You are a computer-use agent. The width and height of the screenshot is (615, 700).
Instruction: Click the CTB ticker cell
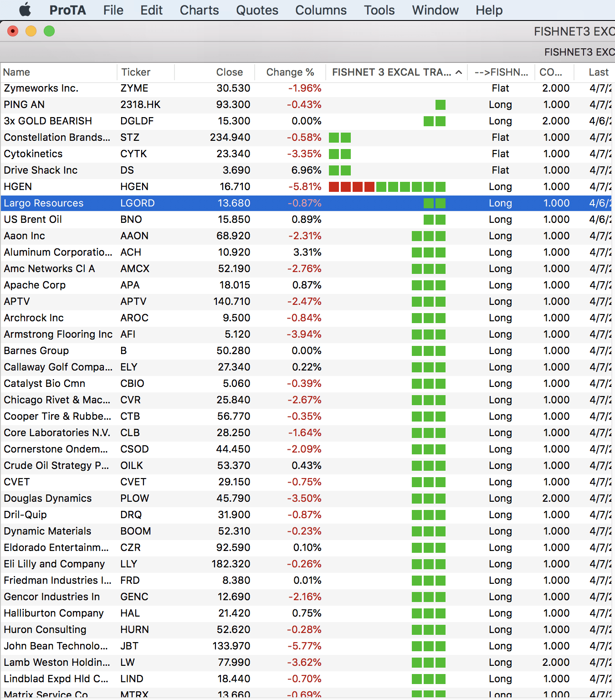[130, 417]
